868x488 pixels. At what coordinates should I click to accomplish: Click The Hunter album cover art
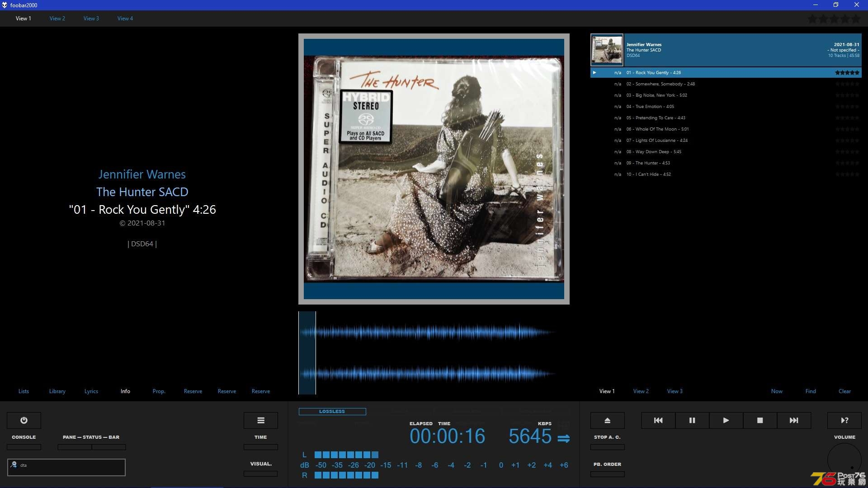pyautogui.click(x=434, y=169)
